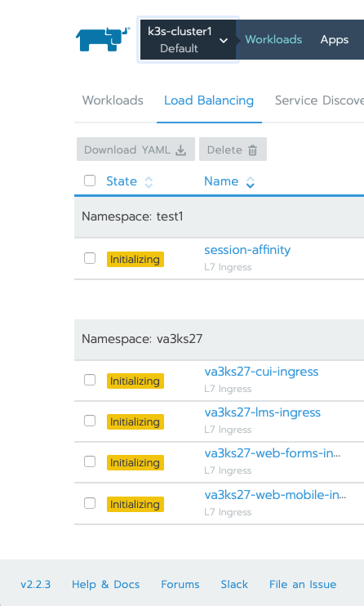Sort table by Name column arrows
Image resolution: width=364 pixels, height=606 pixels.
251,181
